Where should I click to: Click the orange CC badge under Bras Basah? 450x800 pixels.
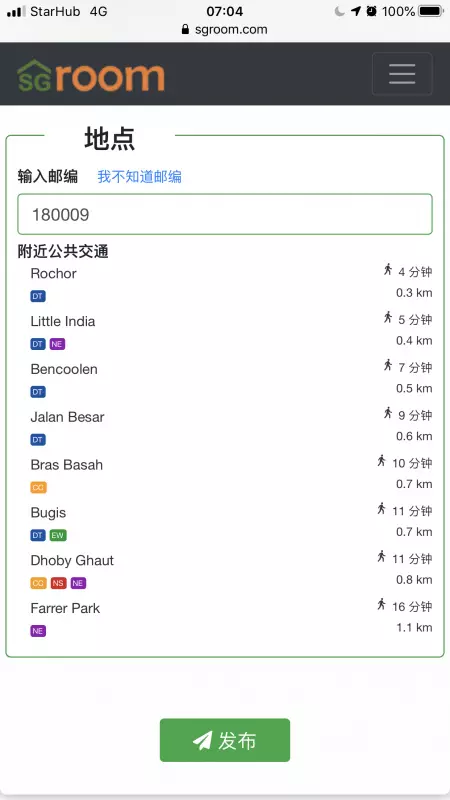(x=38, y=487)
